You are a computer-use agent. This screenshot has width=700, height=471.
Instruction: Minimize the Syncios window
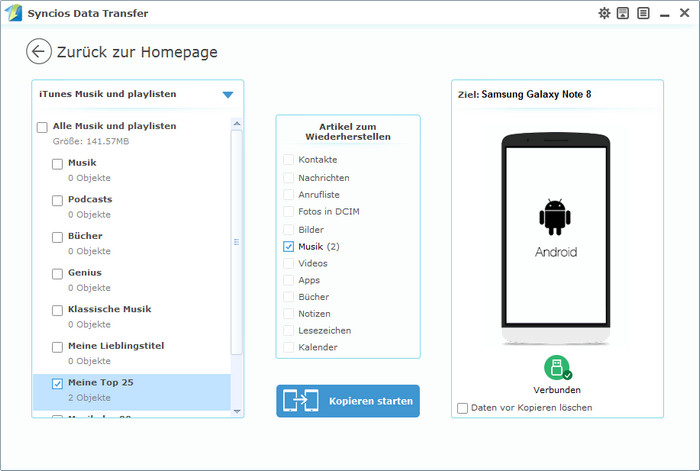coord(665,14)
